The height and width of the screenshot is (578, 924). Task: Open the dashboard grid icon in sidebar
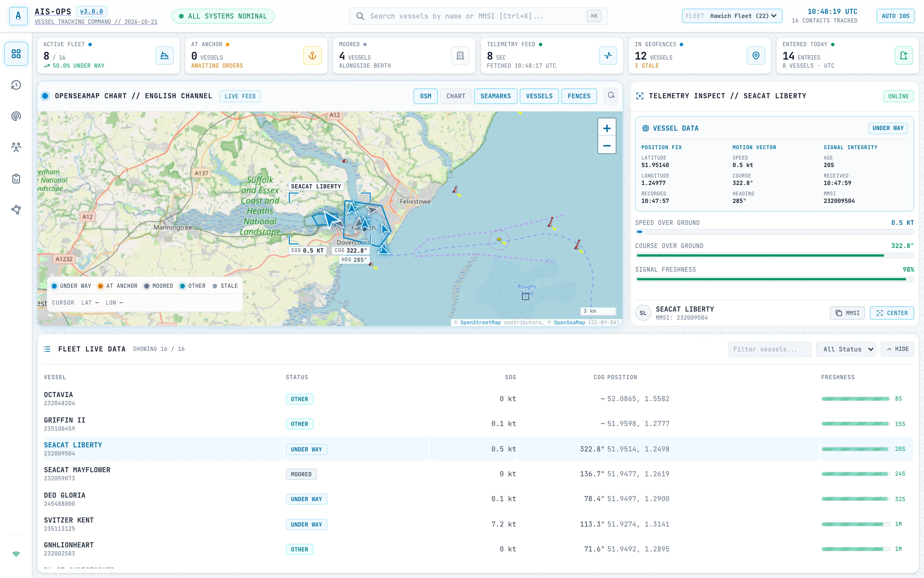(x=16, y=53)
